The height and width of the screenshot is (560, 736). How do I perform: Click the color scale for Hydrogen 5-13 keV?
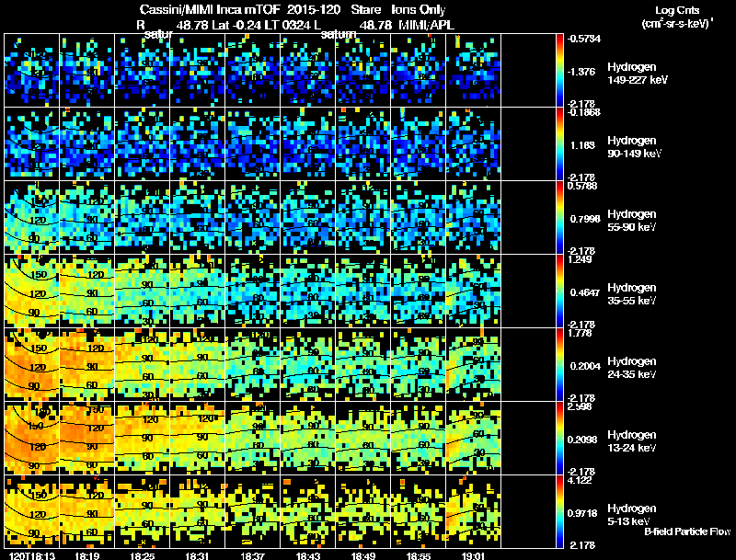tap(559, 511)
